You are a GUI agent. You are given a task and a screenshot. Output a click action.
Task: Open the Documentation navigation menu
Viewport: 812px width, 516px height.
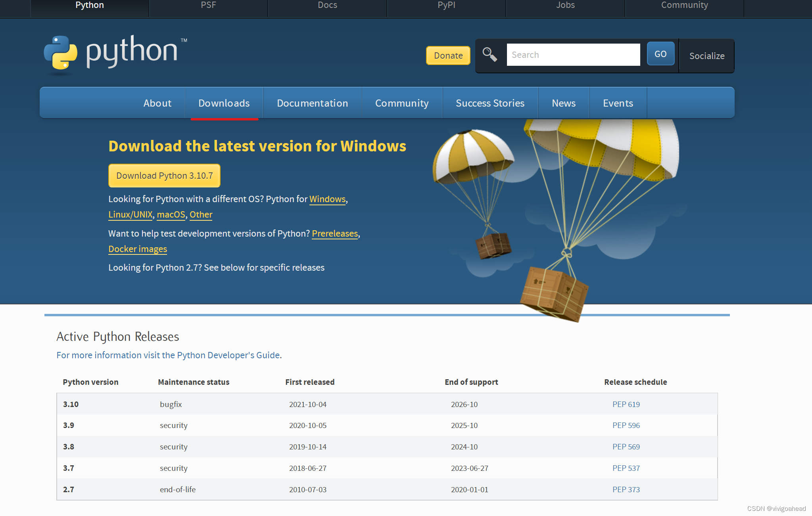[312, 103]
